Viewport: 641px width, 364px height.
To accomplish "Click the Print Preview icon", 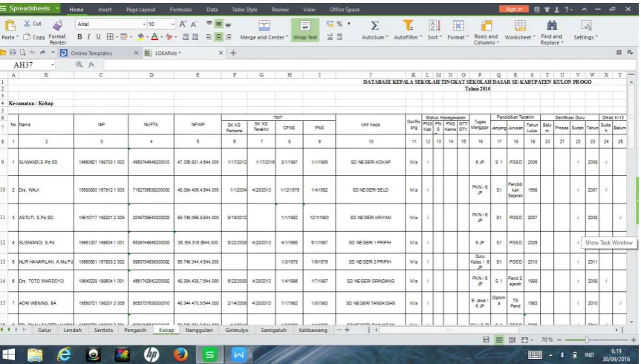I will pyautogui.click(x=23, y=52).
